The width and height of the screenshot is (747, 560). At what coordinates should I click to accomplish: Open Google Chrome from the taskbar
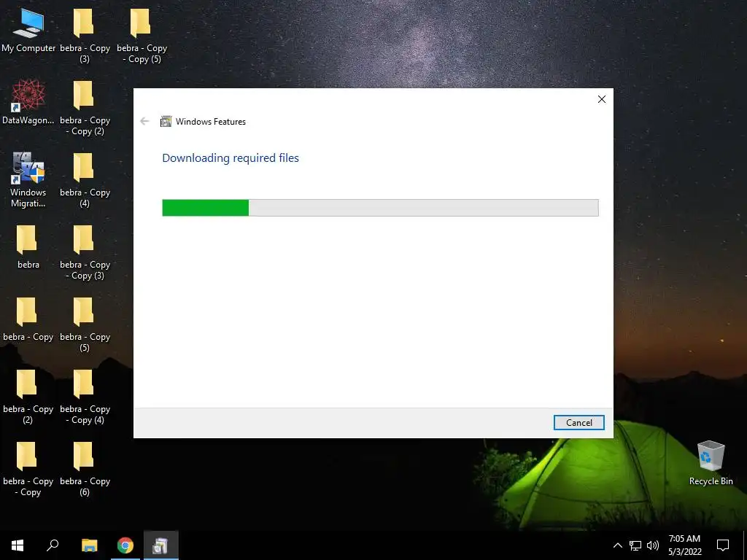click(125, 545)
